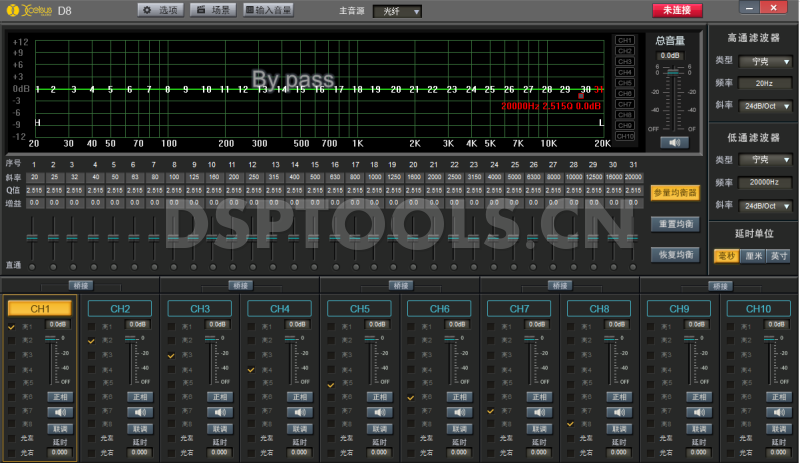Enable the 高3 checkbox in CH2
Image resolution: width=800 pixels, height=463 pixels.
pyautogui.click(x=92, y=355)
